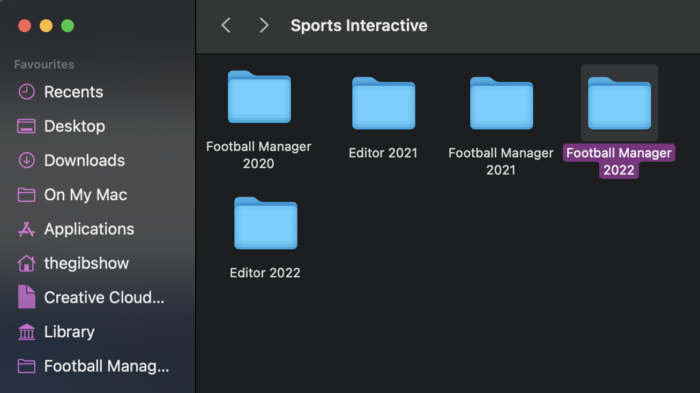Select the Football Manager 2021 folder icon
Screen dimensions: 700x393
coord(501,103)
